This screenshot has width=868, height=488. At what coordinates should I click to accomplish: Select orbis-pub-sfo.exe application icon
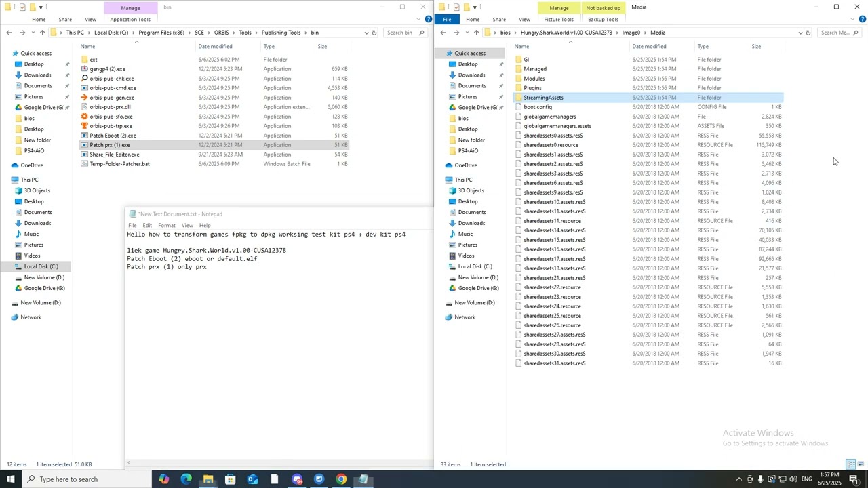[x=84, y=117]
